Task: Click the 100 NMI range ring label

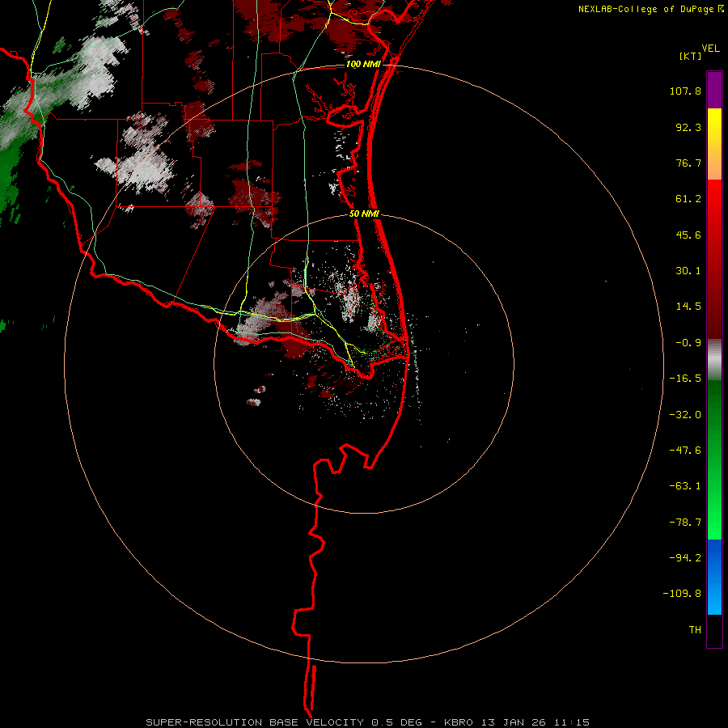Action: [363, 64]
